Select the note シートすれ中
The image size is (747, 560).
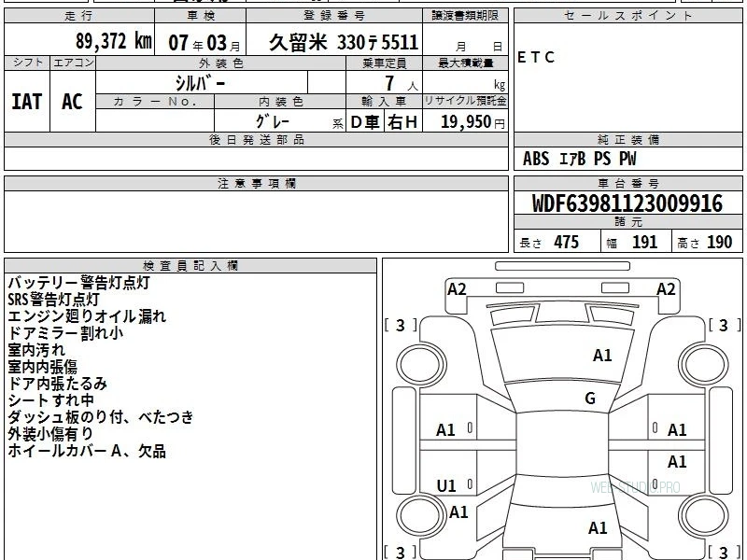(51, 400)
